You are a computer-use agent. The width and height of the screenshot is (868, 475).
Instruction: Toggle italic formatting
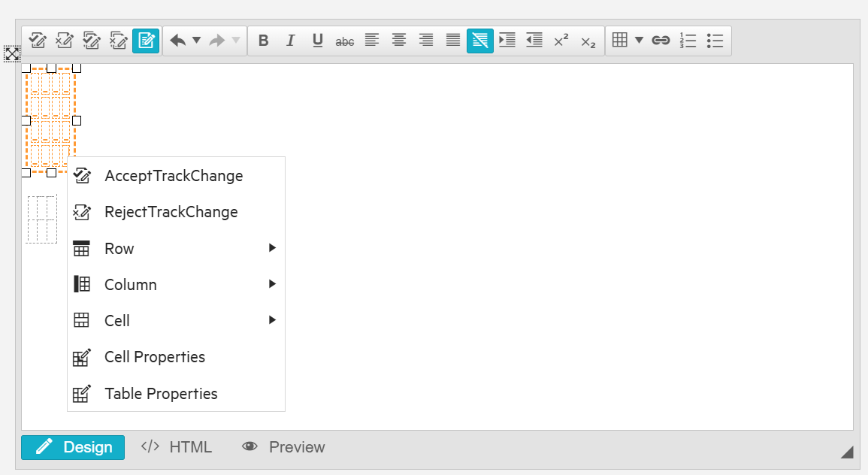[x=291, y=41]
